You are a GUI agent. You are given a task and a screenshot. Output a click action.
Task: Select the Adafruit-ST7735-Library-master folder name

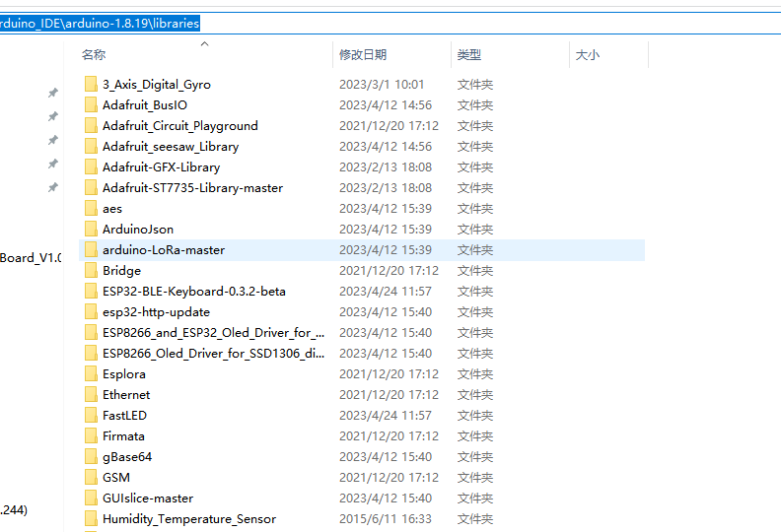point(192,187)
